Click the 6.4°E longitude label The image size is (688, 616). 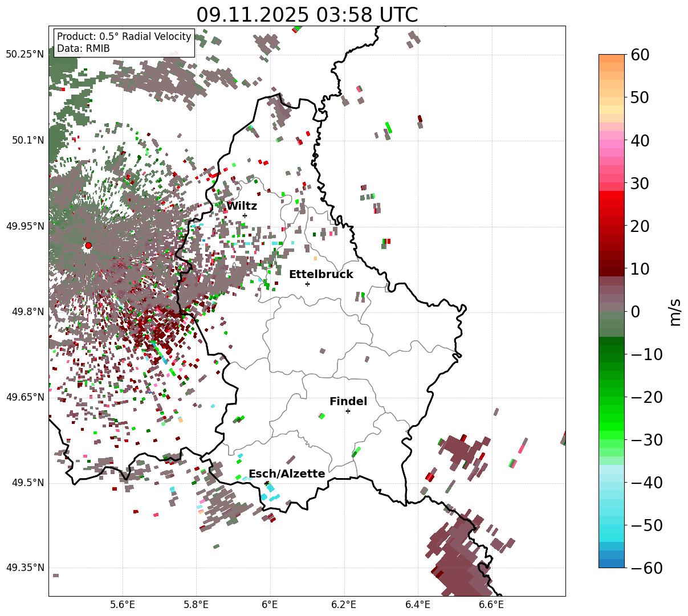point(418,605)
